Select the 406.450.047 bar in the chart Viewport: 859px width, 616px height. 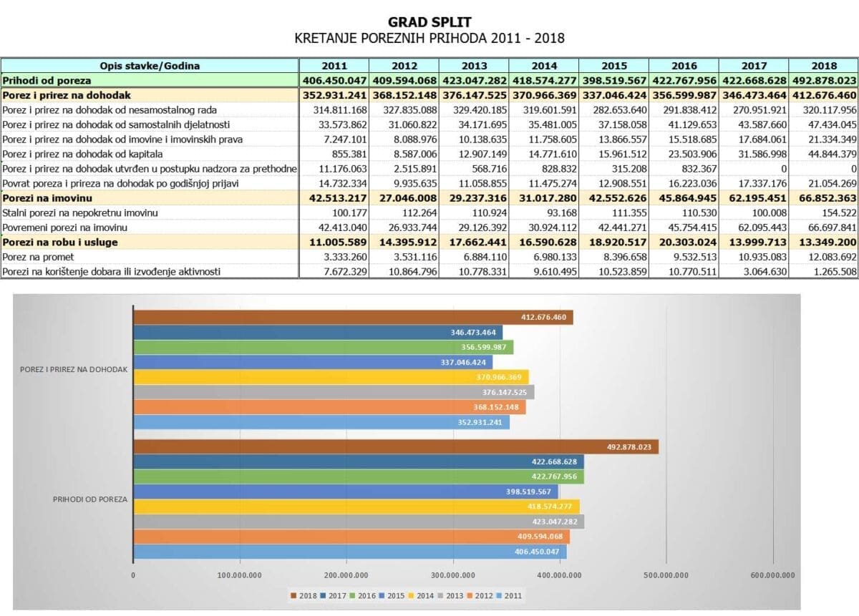coord(349,552)
